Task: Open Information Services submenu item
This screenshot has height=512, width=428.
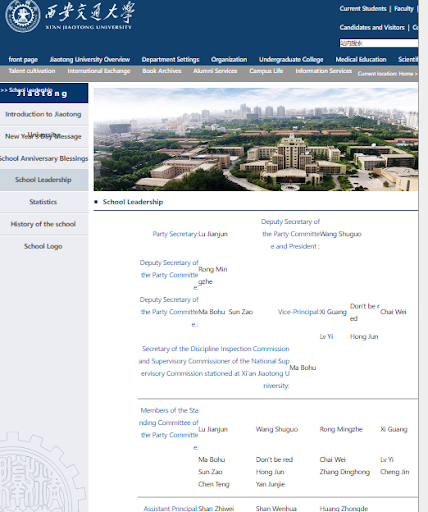Action: [x=323, y=71]
